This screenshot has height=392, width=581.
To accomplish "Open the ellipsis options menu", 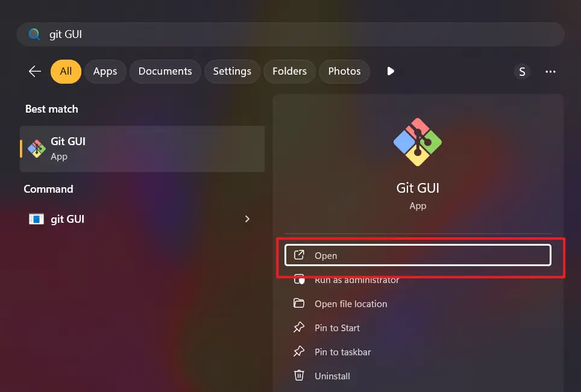I will pos(550,71).
